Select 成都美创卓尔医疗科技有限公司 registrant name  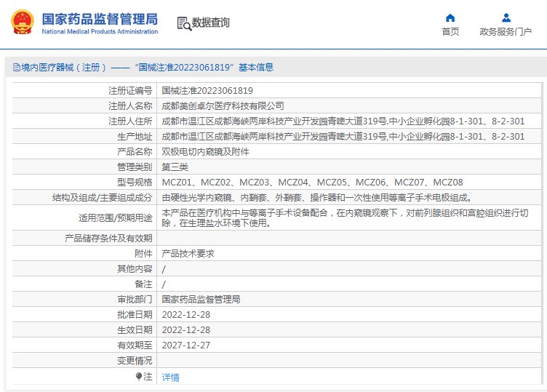pos(223,106)
